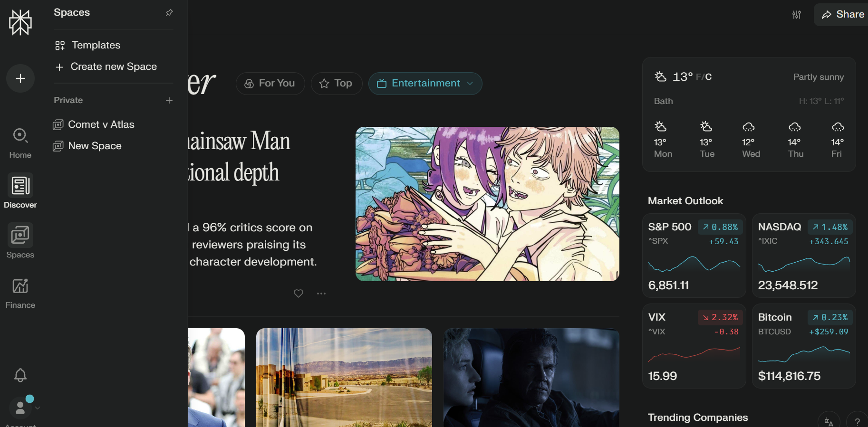The image size is (868, 427).
Task: Expand the account menu chevron
Action: [x=38, y=408]
